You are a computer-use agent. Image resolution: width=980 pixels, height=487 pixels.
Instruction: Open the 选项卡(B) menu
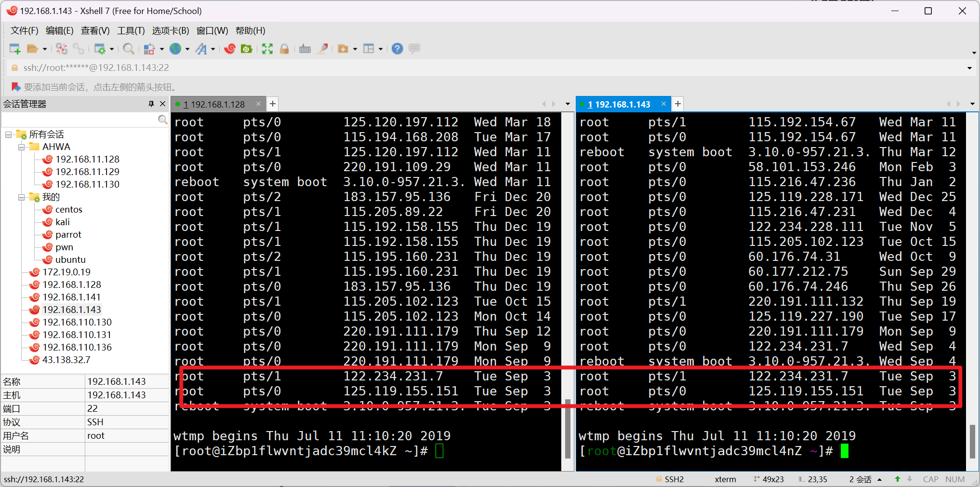click(x=171, y=30)
